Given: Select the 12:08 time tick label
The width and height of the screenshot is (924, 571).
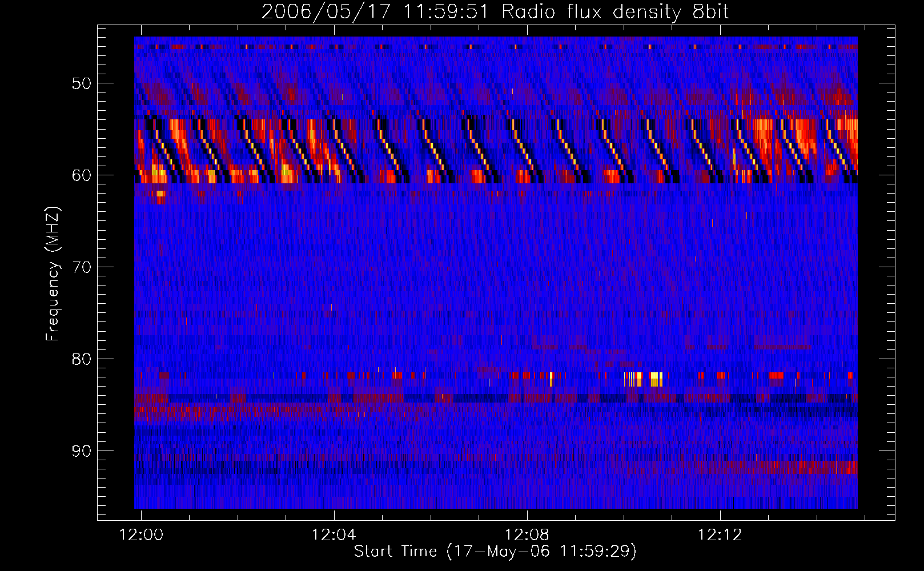Looking at the screenshot, I should (x=527, y=535).
